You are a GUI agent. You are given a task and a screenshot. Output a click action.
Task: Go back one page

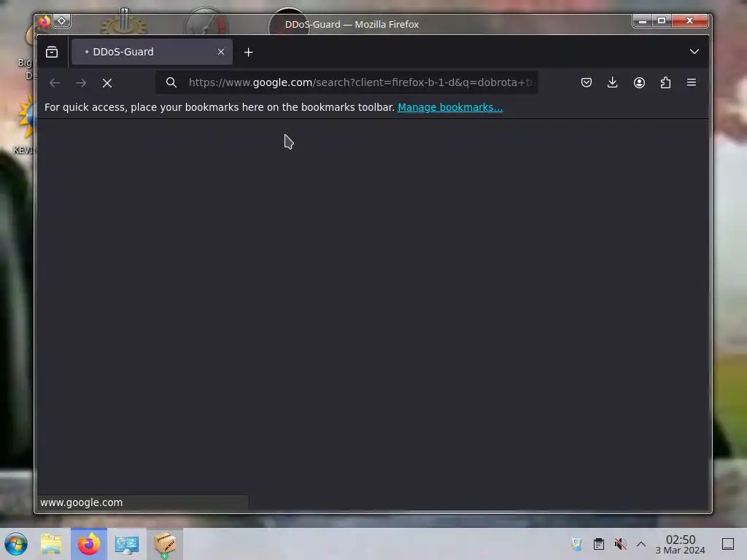point(55,83)
